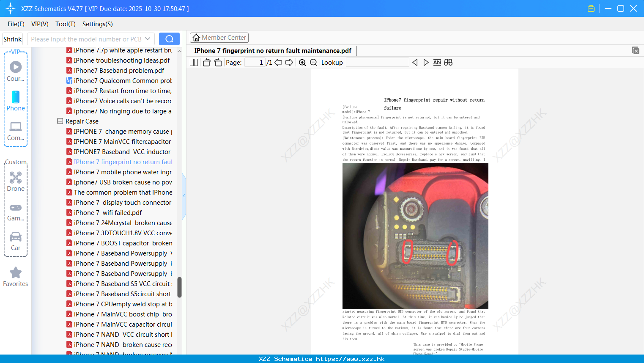The width and height of the screenshot is (644, 363).
Task: Toggle the two-page view icon
Action: click(194, 62)
